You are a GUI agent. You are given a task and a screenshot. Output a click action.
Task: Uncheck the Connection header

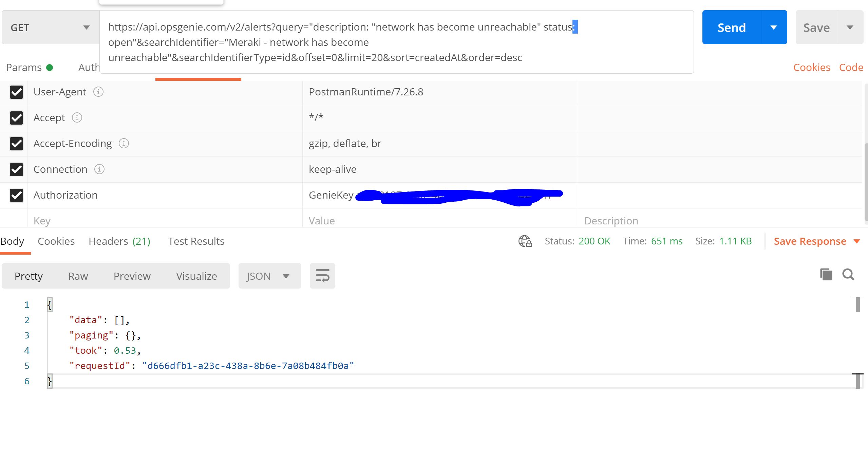coord(16,169)
